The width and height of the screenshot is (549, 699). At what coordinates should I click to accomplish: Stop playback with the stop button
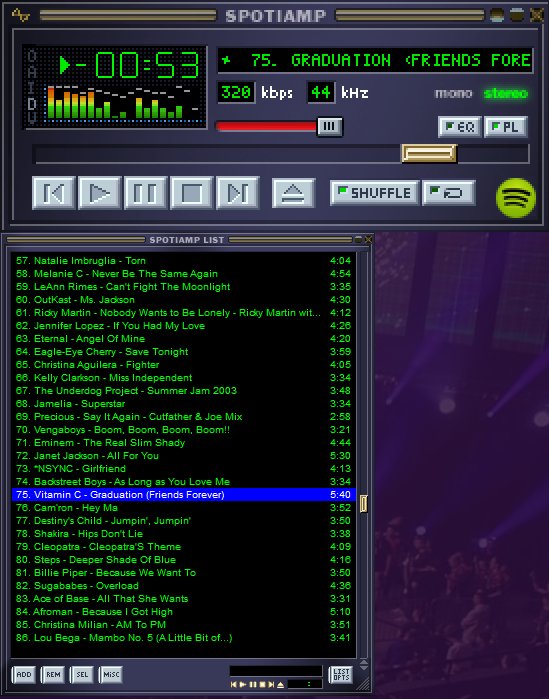click(x=192, y=193)
